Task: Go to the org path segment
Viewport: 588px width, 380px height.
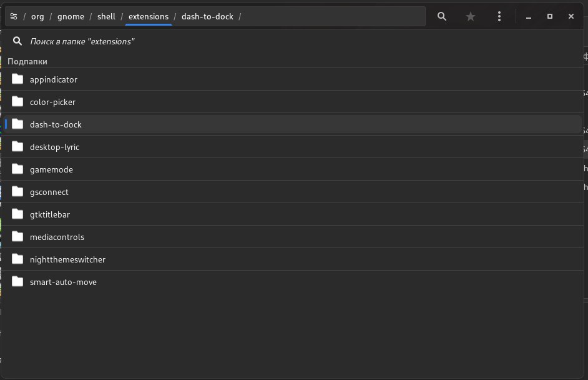Action: tap(37, 16)
